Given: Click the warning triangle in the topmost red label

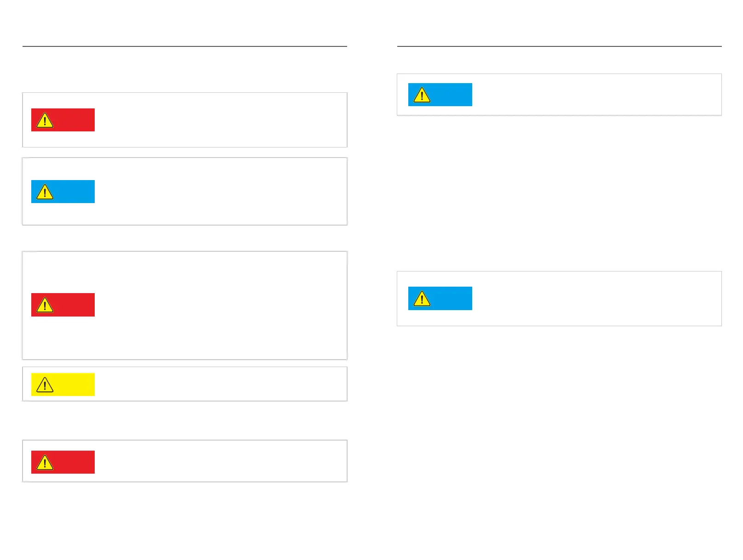Looking at the screenshot, I should pos(45,120).
